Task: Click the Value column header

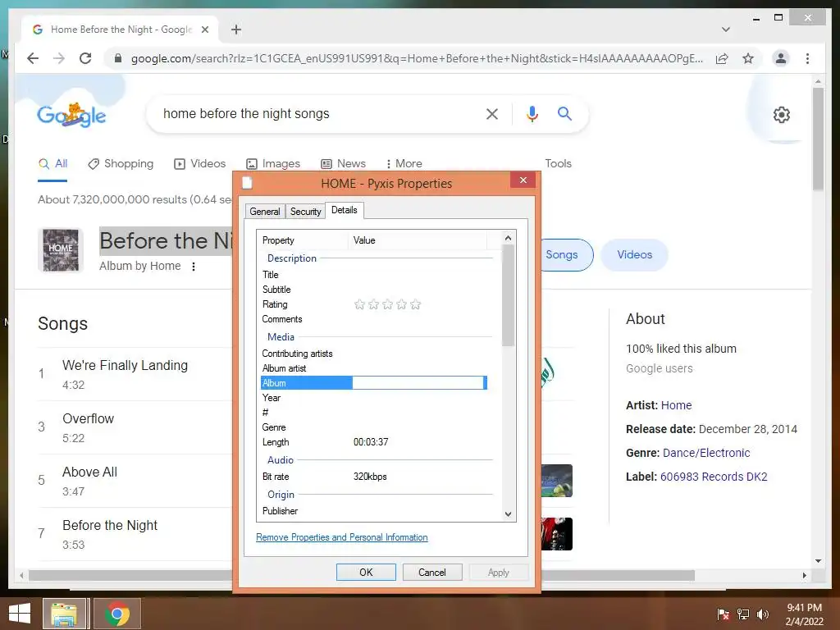Action: pyautogui.click(x=418, y=240)
